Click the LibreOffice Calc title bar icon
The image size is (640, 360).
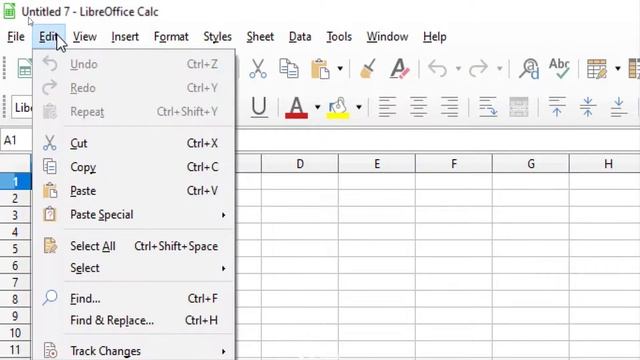[x=9, y=11]
